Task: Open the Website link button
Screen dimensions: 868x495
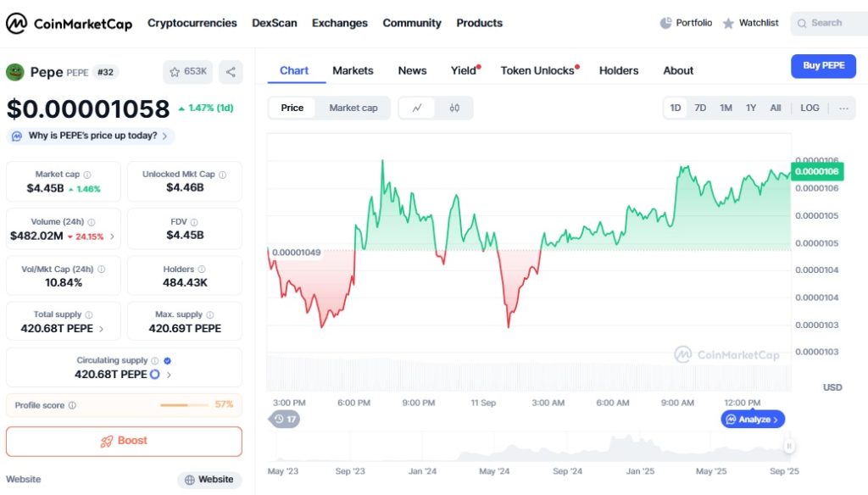Action: click(209, 480)
